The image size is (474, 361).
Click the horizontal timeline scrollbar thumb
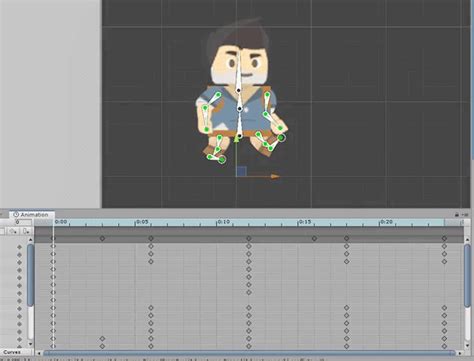point(249,353)
